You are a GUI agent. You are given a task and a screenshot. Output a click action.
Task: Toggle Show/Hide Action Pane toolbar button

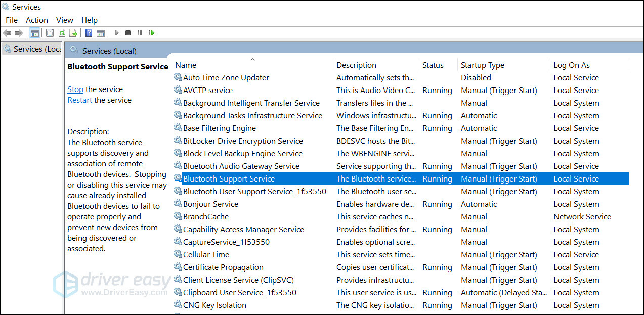101,33
